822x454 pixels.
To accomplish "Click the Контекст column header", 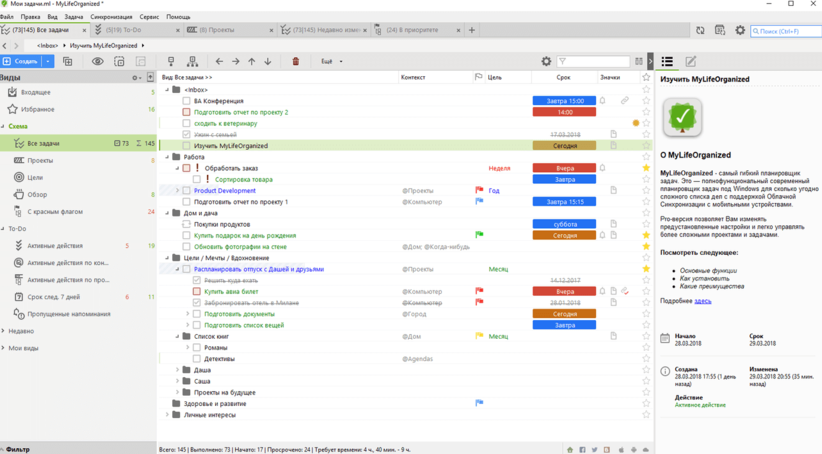I will 413,77.
